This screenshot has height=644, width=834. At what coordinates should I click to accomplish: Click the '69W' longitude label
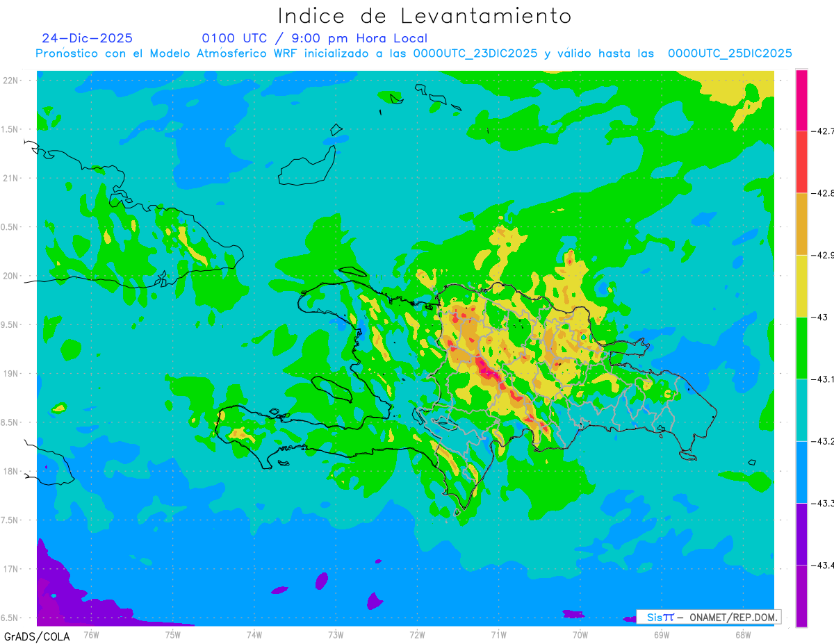[662, 634]
